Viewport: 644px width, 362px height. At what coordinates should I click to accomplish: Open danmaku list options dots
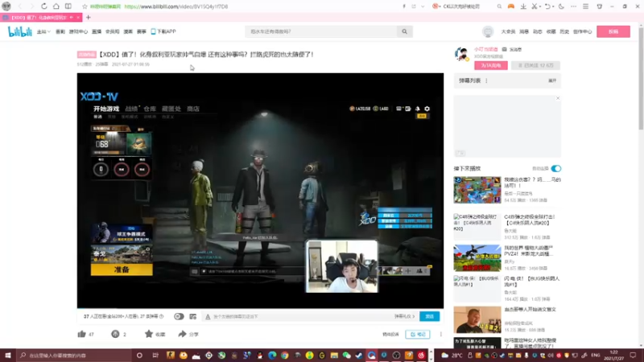(x=486, y=81)
